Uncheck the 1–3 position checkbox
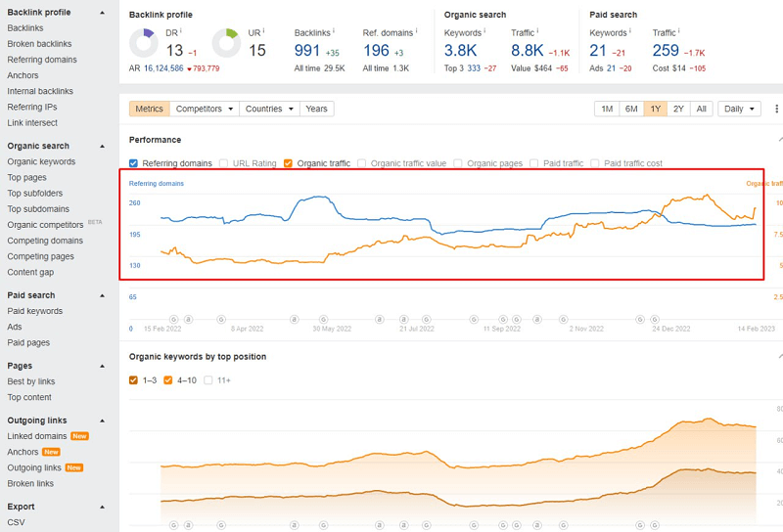The image size is (783, 532). tap(133, 380)
